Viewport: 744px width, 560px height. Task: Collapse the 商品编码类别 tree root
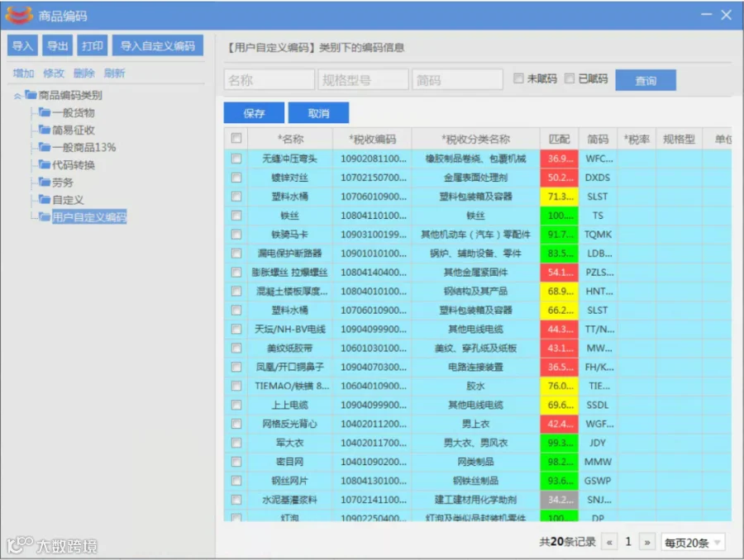[x=17, y=95]
